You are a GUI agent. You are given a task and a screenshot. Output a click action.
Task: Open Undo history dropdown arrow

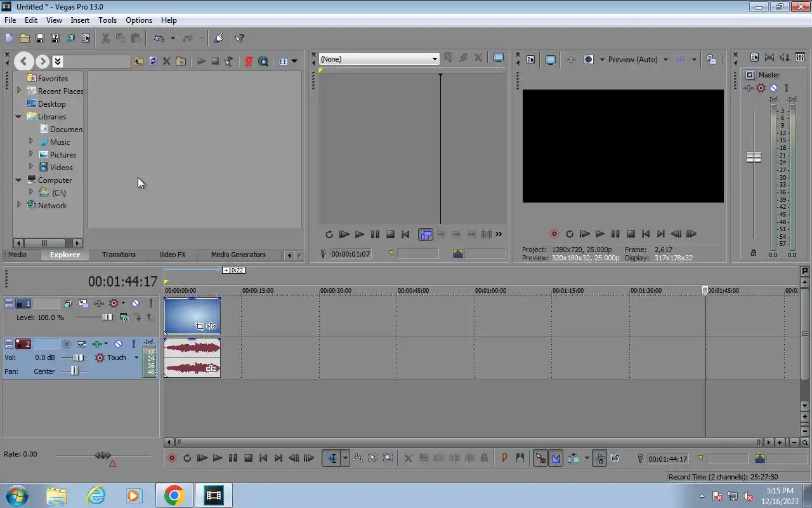point(173,38)
